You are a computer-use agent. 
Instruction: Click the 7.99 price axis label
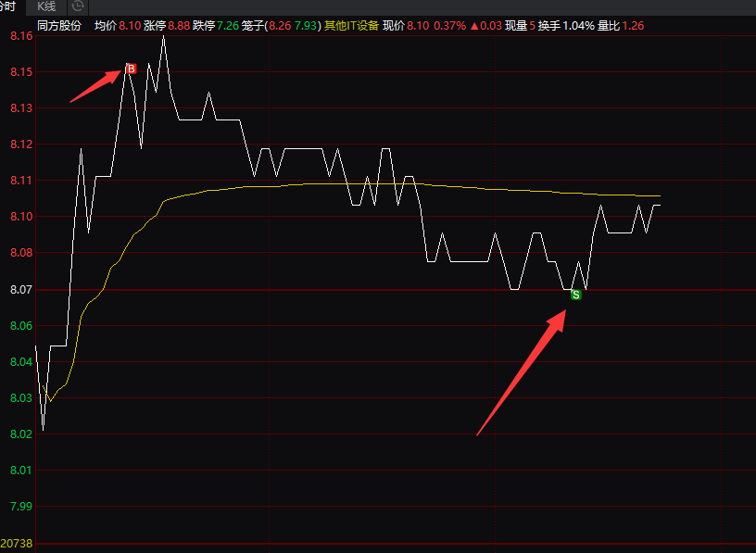pos(21,507)
